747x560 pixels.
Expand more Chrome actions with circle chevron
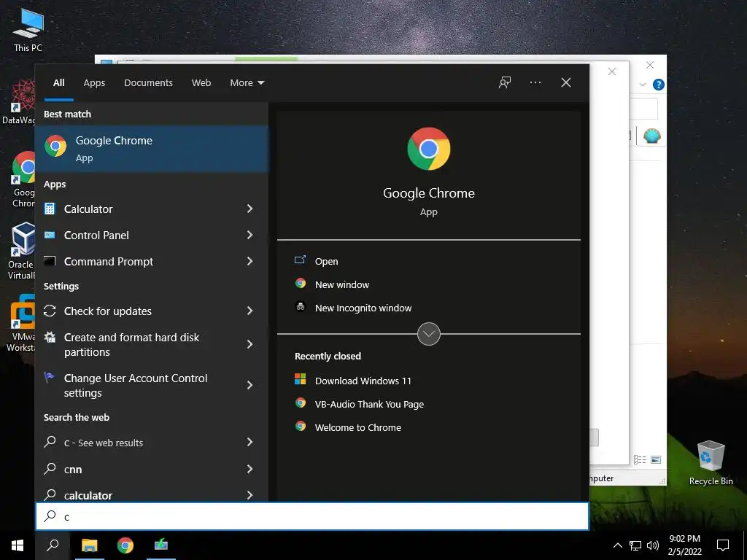(x=429, y=334)
